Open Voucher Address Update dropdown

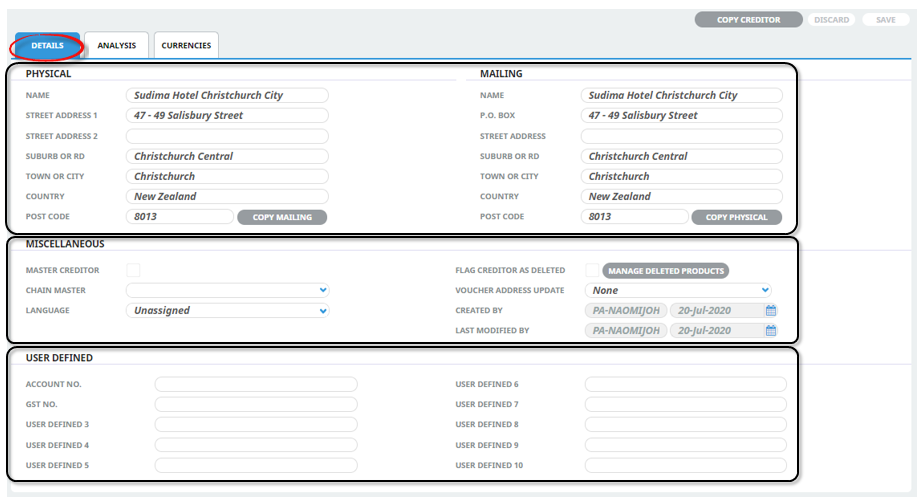click(x=678, y=290)
